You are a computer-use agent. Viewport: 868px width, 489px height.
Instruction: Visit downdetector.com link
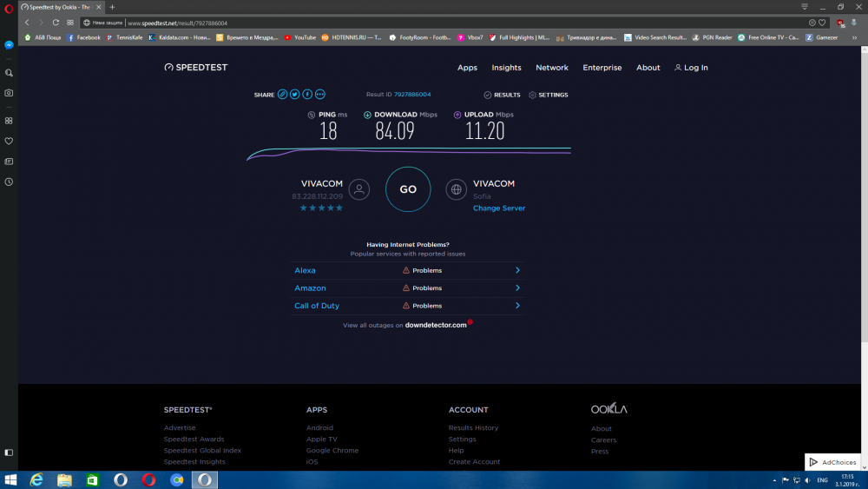436,325
